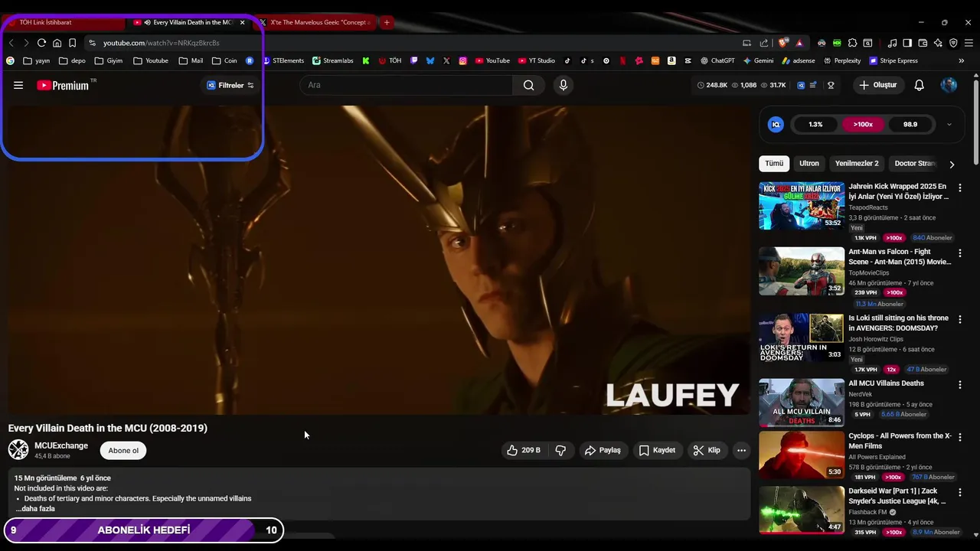
Task: Open Leo AI sparkle icon in toolbar
Action: coord(938,43)
